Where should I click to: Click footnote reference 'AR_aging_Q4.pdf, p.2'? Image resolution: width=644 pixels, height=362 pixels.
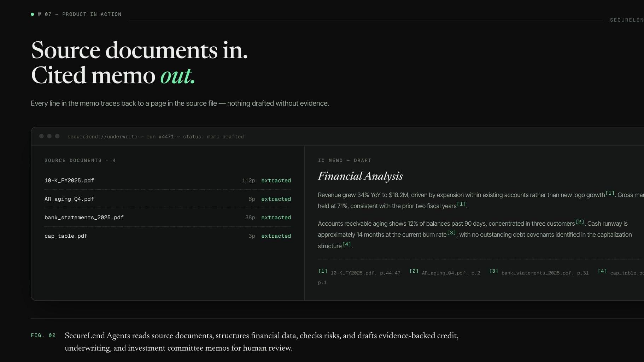coord(451,273)
